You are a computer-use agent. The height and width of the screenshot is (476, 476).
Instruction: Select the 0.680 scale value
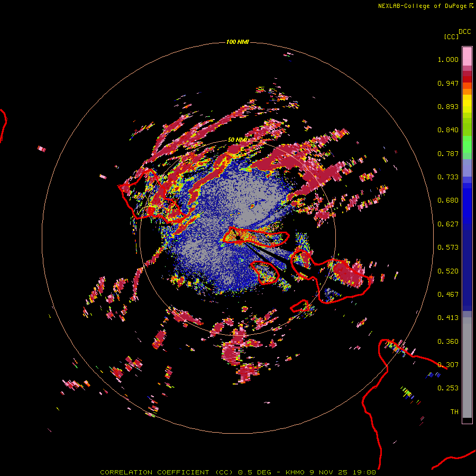pos(448,200)
